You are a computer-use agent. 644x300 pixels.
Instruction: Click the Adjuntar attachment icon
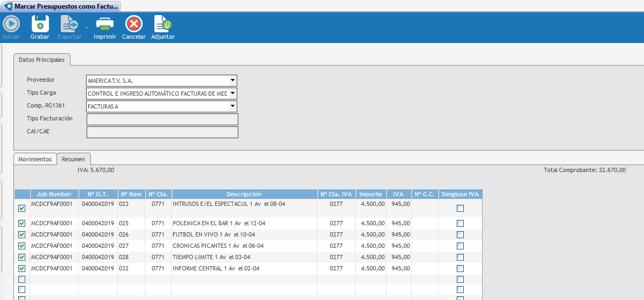[x=162, y=24]
